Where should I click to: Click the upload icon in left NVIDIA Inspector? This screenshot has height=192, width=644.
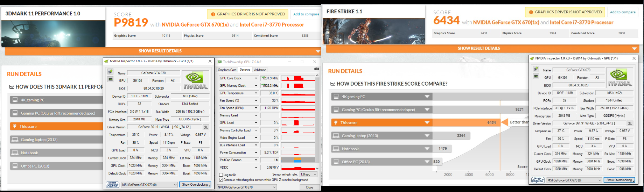coord(110,72)
